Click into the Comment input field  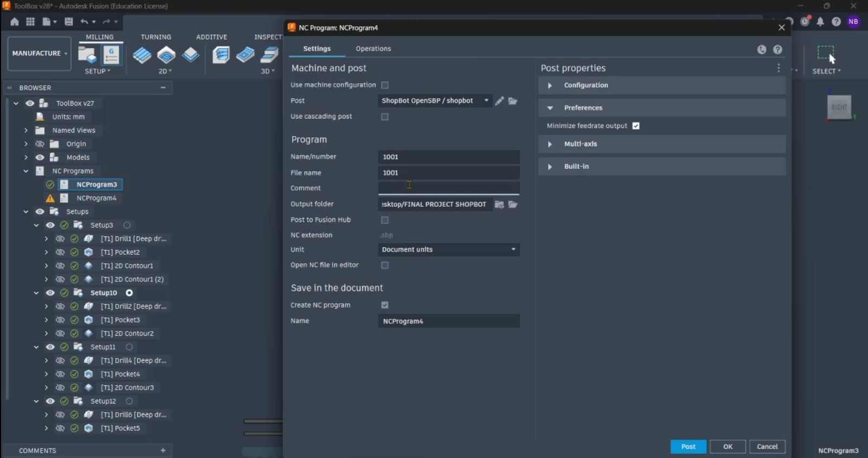(x=449, y=188)
